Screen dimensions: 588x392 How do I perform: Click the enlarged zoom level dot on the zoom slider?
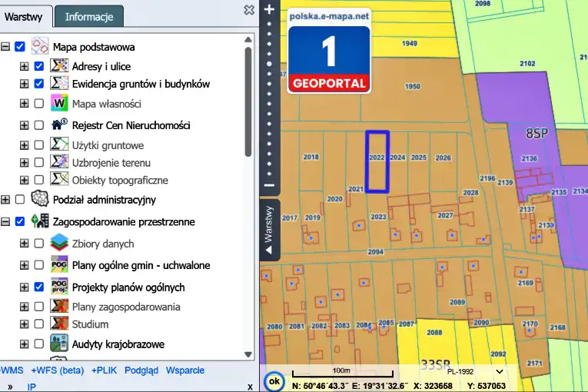pyautogui.click(x=269, y=64)
